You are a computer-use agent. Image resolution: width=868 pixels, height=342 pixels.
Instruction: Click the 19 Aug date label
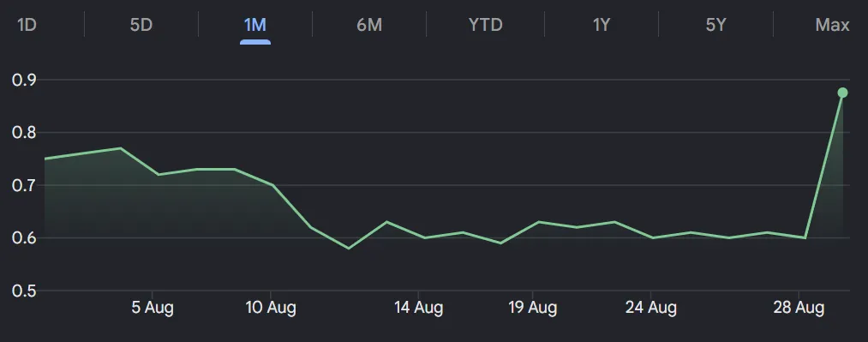pyautogui.click(x=532, y=308)
